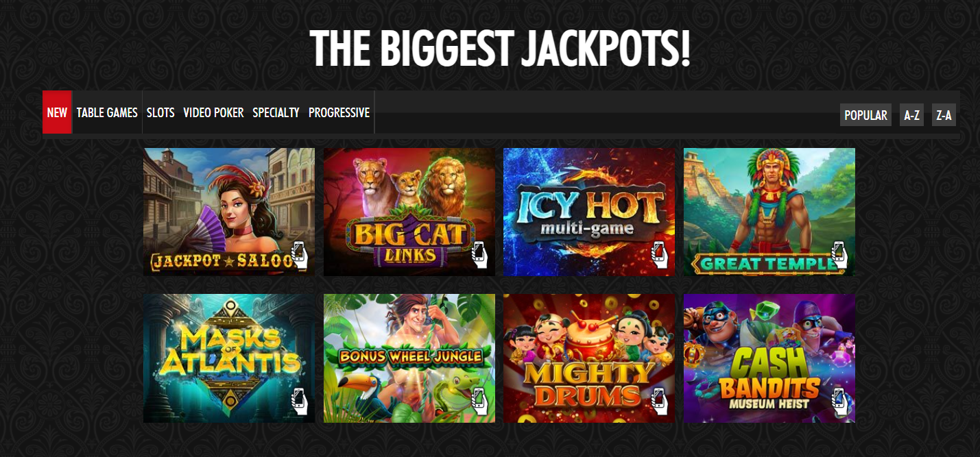Open the Great Temple game thumbnail
Viewport: 980px width, 457px height.
point(769,212)
